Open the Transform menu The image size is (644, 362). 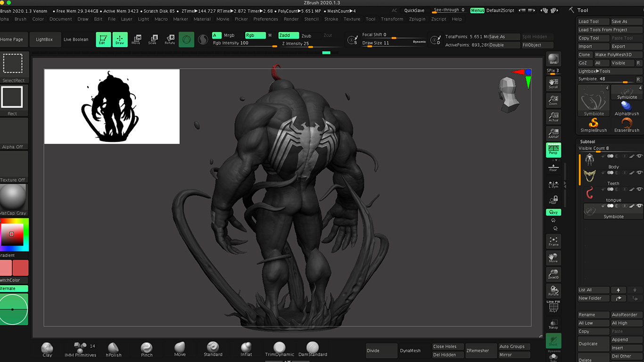(x=392, y=19)
